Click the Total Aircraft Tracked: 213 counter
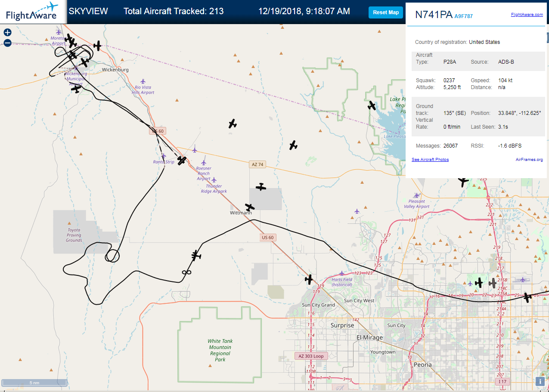549x392 pixels. [x=174, y=11]
